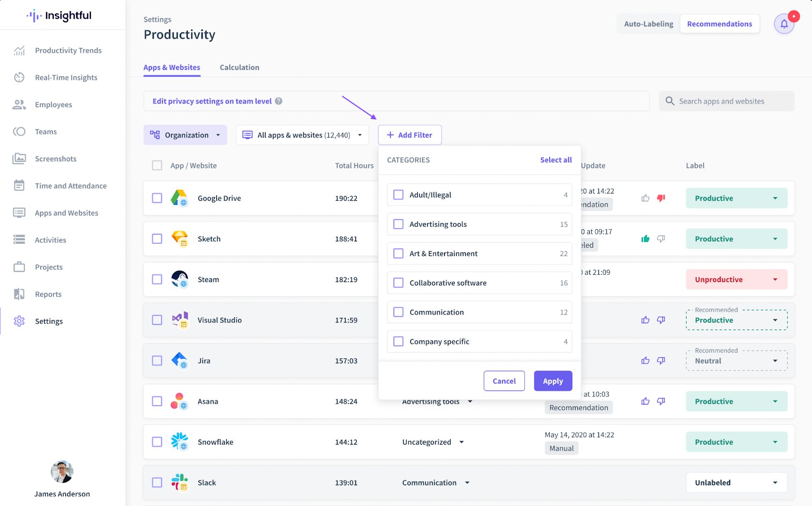Select the Apps & Websites tab
The height and width of the screenshot is (506, 812).
pyautogui.click(x=172, y=67)
